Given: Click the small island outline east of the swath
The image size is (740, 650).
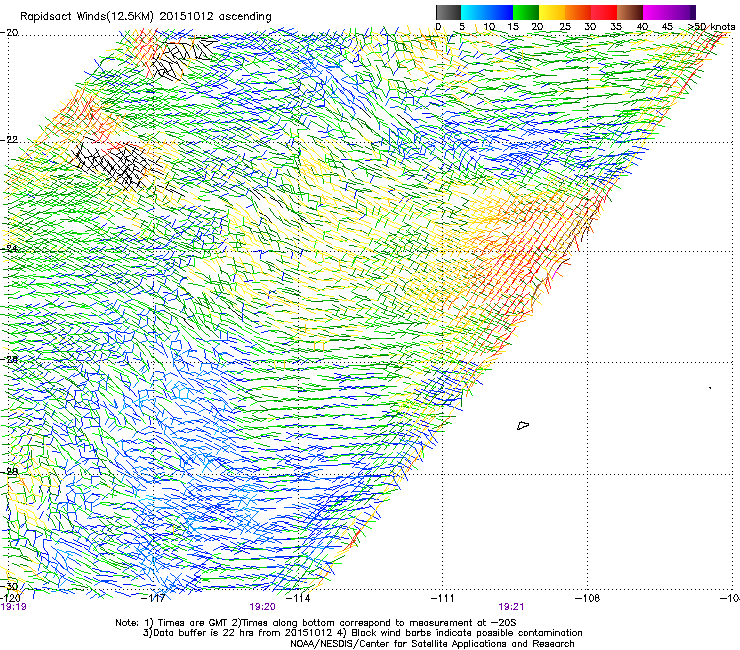Looking at the screenshot, I should click(523, 425).
